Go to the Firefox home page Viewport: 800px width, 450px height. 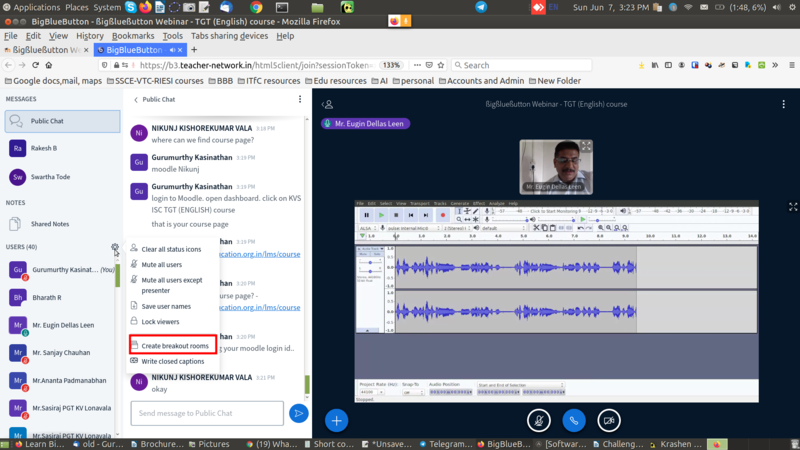click(x=49, y=65)
